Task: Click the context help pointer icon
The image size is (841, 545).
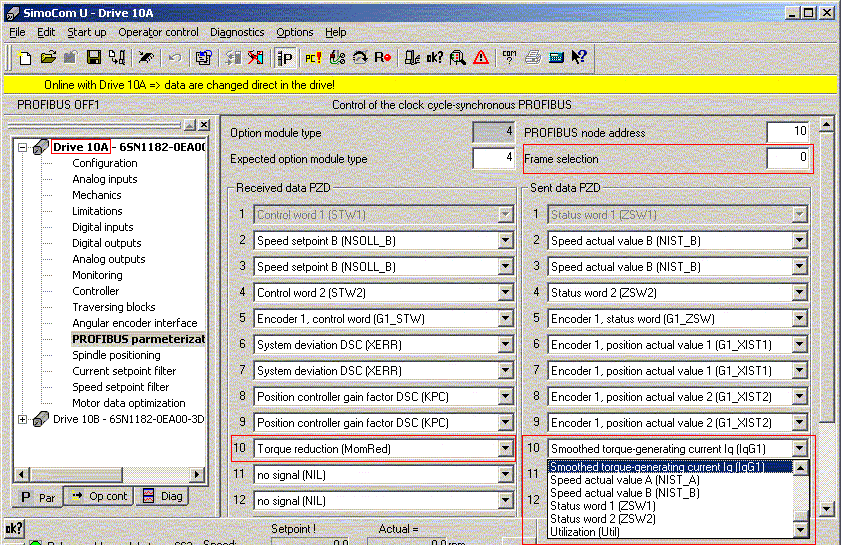Action: tap(579, 57)
